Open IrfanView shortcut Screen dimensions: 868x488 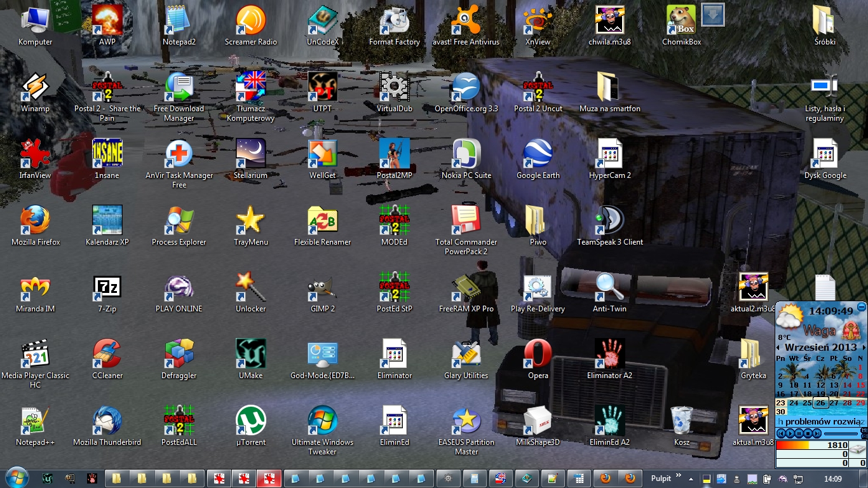pos(36,159)
